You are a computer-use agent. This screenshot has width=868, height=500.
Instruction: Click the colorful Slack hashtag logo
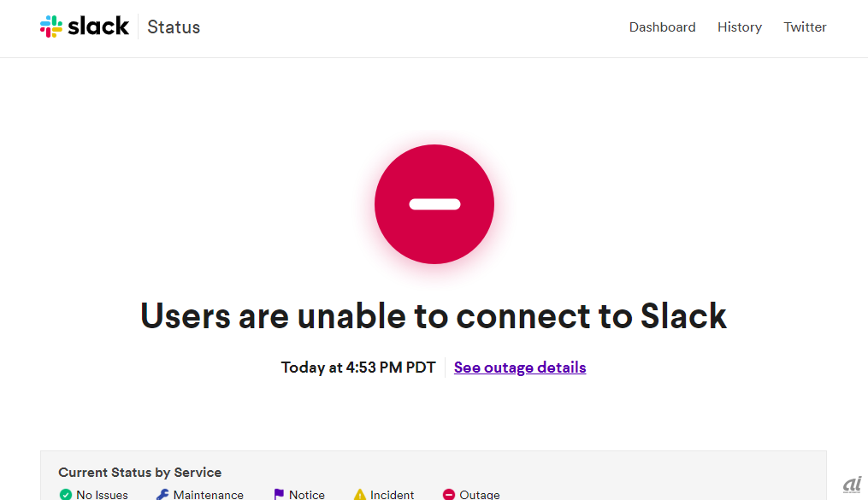coord(51,26)
